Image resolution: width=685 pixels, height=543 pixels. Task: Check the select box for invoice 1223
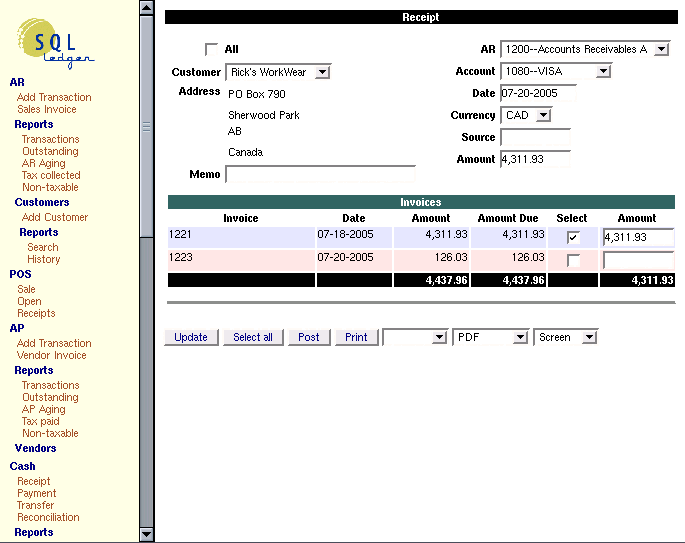(573, 260)
